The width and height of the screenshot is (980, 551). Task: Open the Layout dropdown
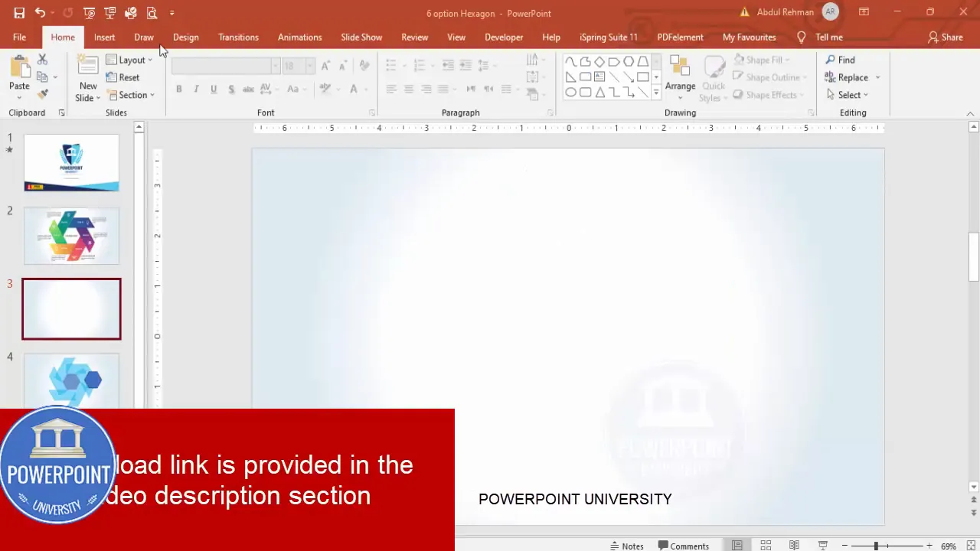(129, 60)
